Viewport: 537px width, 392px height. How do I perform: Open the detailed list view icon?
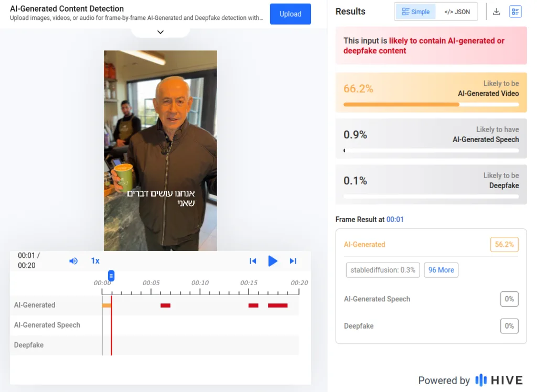(x=515, y=12)
